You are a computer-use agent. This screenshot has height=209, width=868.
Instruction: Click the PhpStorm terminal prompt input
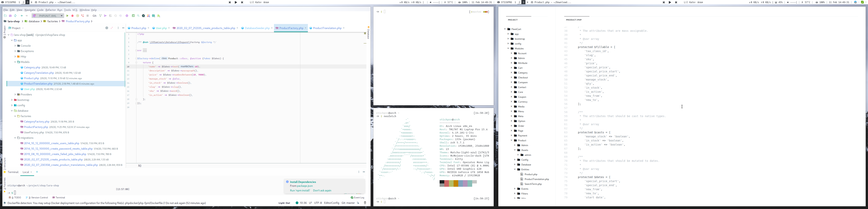15,193
